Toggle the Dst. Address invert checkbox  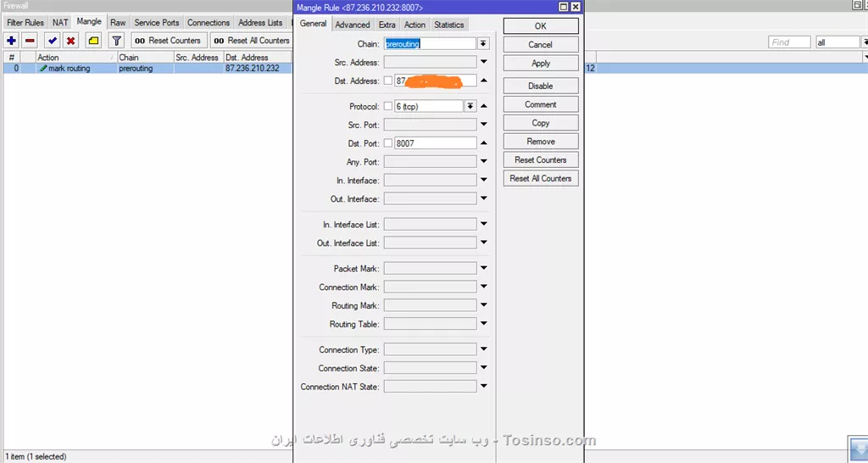point(388,81)
